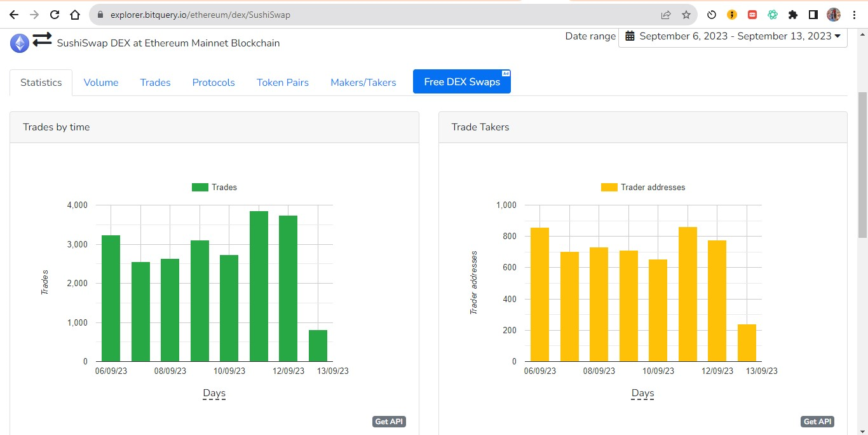This screenshot has width=868, height=435.
Task: Click the Trade Takers panel header
Action: click(643, 127)
